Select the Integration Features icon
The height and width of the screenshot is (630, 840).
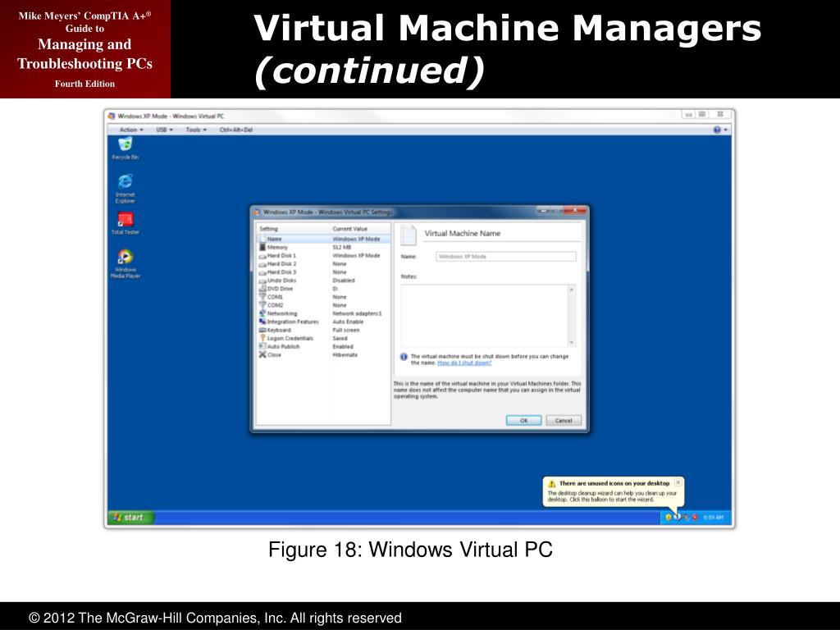pos(262,322)
